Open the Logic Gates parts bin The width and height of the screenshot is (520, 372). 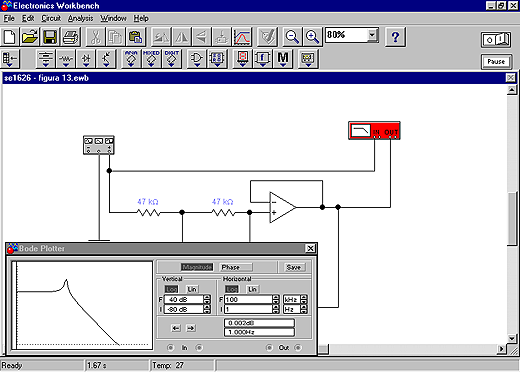197,59
